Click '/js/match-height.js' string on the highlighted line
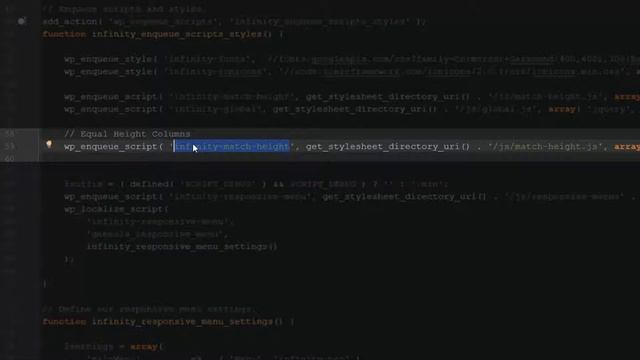The width and height of the screenshot is (640, 360). [x=545, y=147]
